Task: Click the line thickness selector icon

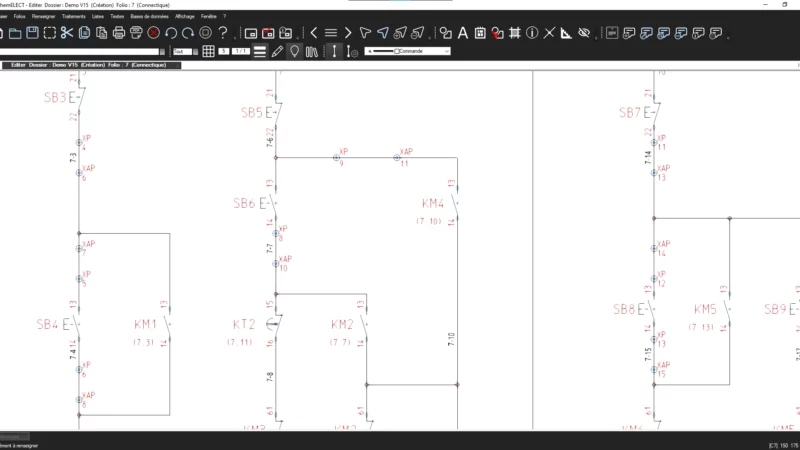Action: [260, 51]
